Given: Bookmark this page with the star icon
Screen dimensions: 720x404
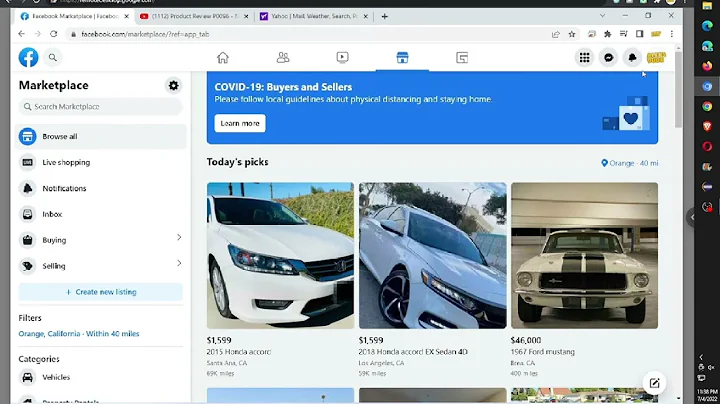Looking at the screenshot, I should (x=572, y=34).
